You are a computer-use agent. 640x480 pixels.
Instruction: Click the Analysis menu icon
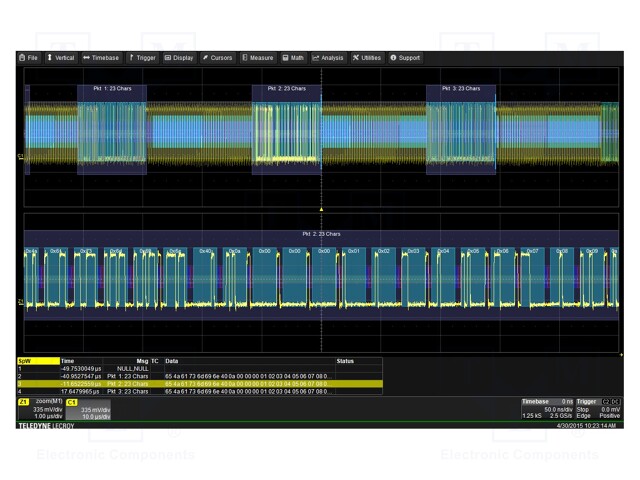[316, 58]
